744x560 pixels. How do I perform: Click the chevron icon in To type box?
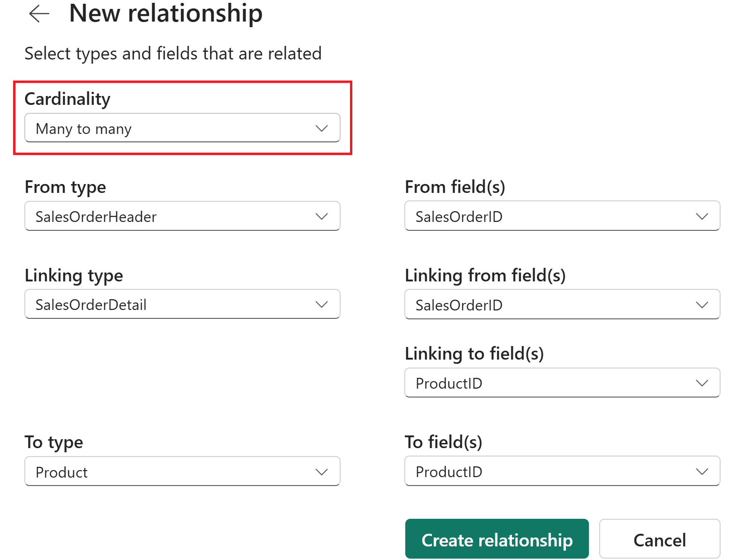tap(321, 472)
